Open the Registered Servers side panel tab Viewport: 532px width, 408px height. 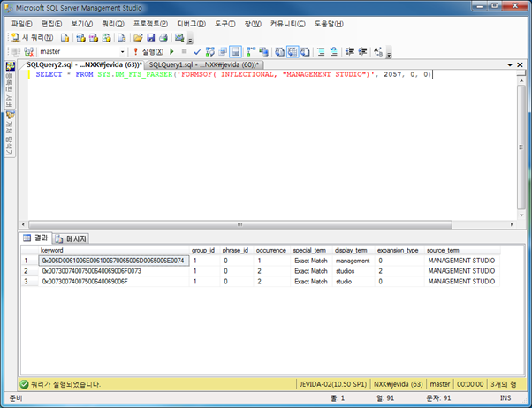pos(11,84)
